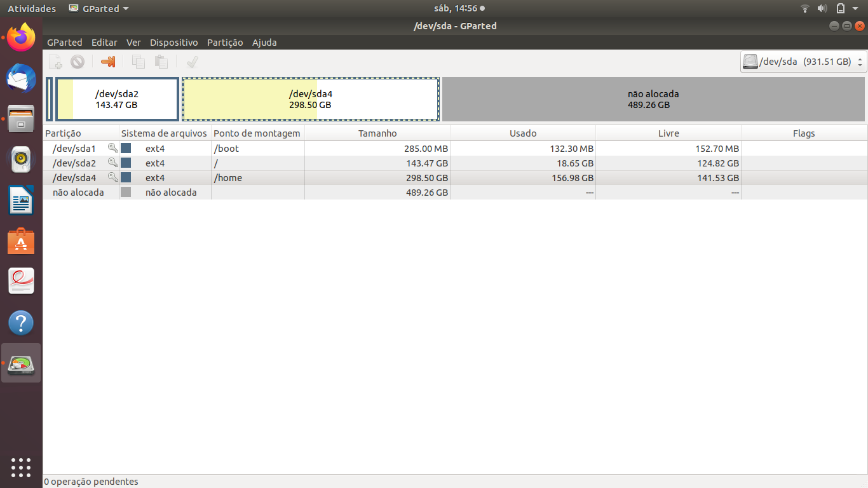Sort by Livre column header

pyautogui.click(x=668, y=133)
